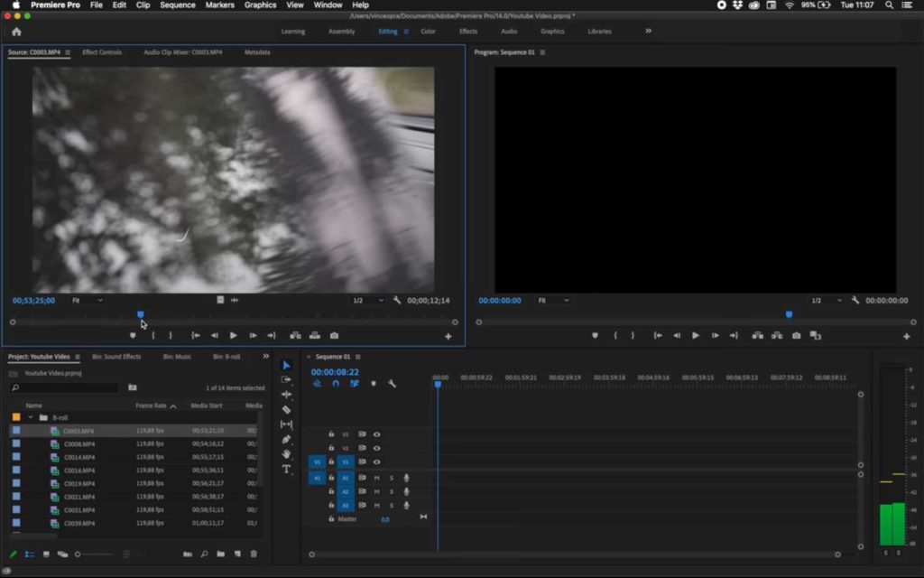Add marker in Source monitor
Screen dimensions: 924x578
pyautogui.click(x=133, y=336)
